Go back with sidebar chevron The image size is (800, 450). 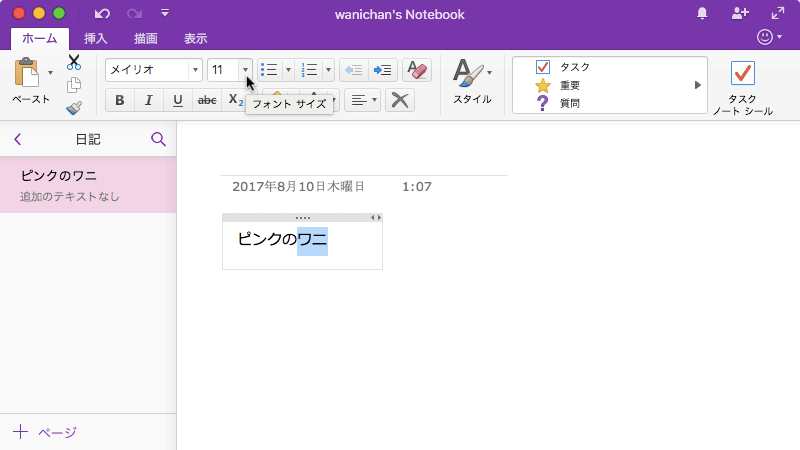[x=18, y=139]
